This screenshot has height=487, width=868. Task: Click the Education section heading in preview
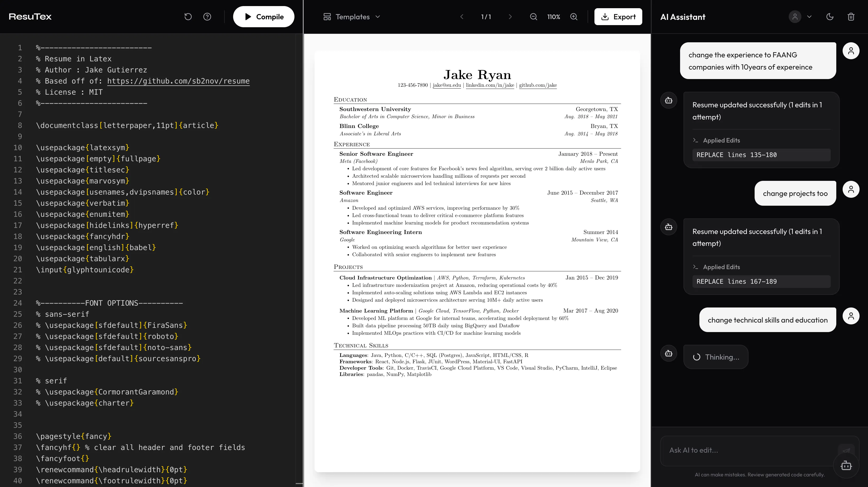pos(350,99)
